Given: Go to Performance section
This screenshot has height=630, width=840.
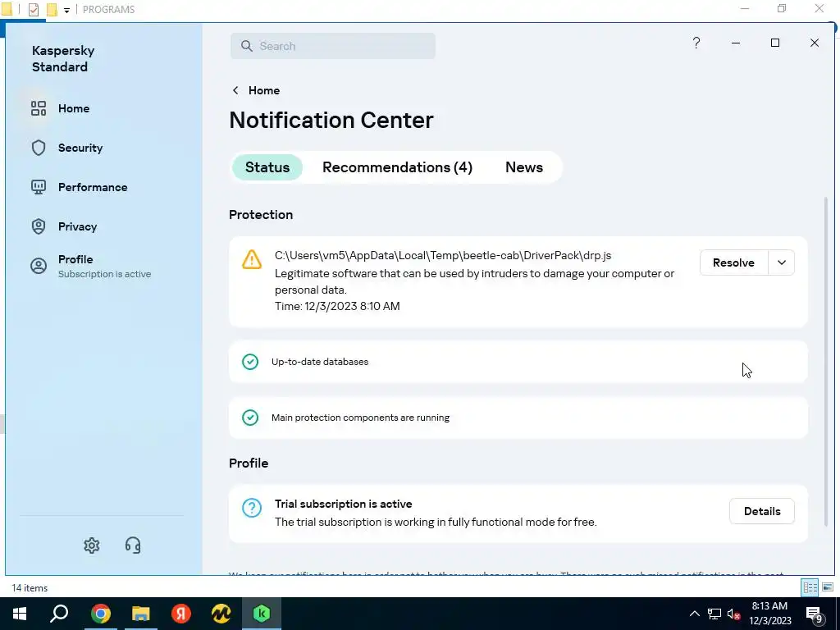Looking at the screenshot, I should pyautogui.click(x=93, y=187).
